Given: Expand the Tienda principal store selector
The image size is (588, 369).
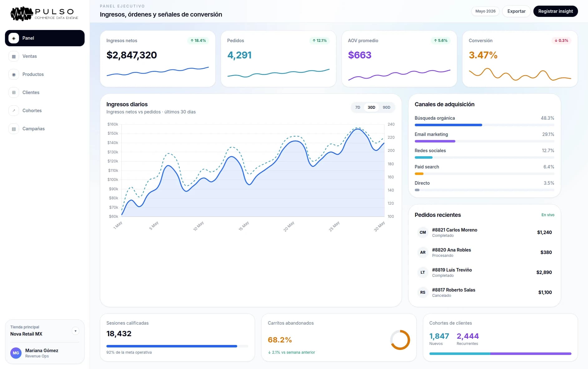Looking at the screenshot, I should [x=76, y=331].
